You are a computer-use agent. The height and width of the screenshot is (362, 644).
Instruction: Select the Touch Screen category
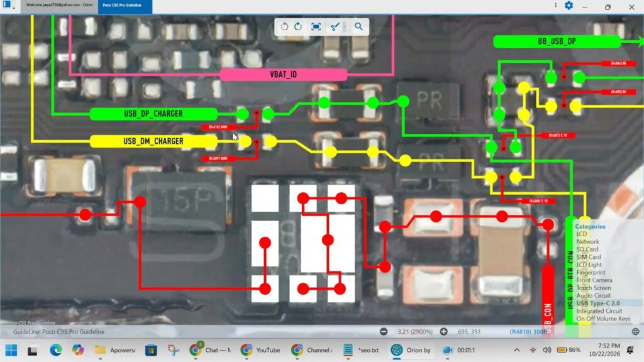[x=594, y=288]
